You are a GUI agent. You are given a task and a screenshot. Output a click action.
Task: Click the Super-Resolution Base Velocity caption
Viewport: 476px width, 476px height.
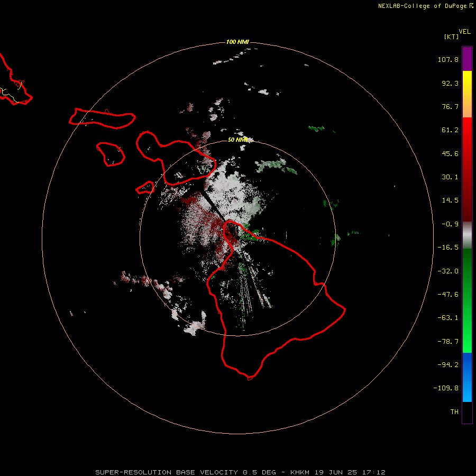[x=240, y=472]
